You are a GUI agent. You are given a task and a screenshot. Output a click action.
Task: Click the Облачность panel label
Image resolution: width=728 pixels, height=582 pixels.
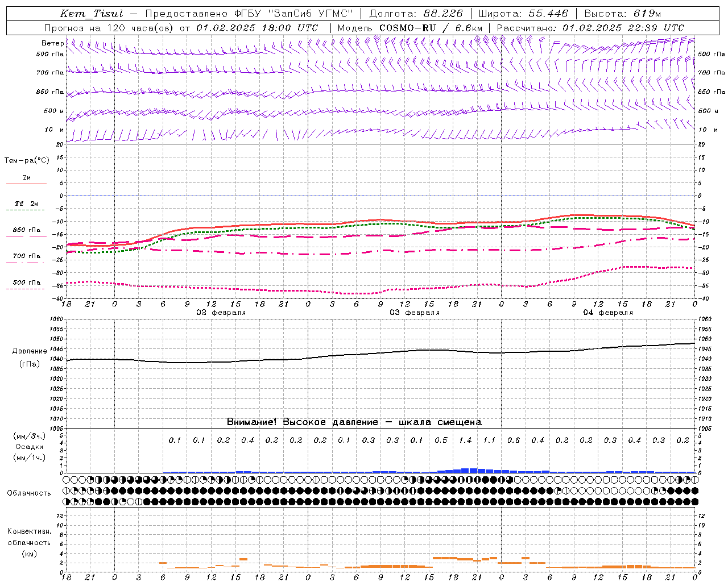(x=29, y=493)
